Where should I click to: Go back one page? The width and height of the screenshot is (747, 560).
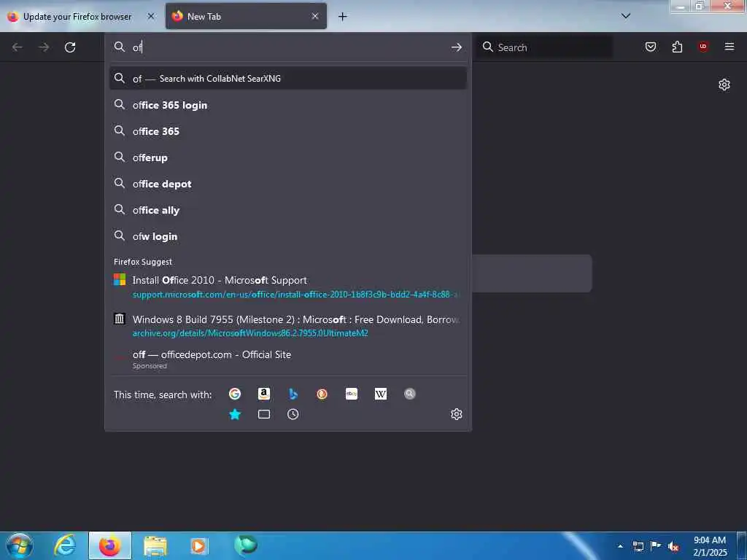(18, 47)
